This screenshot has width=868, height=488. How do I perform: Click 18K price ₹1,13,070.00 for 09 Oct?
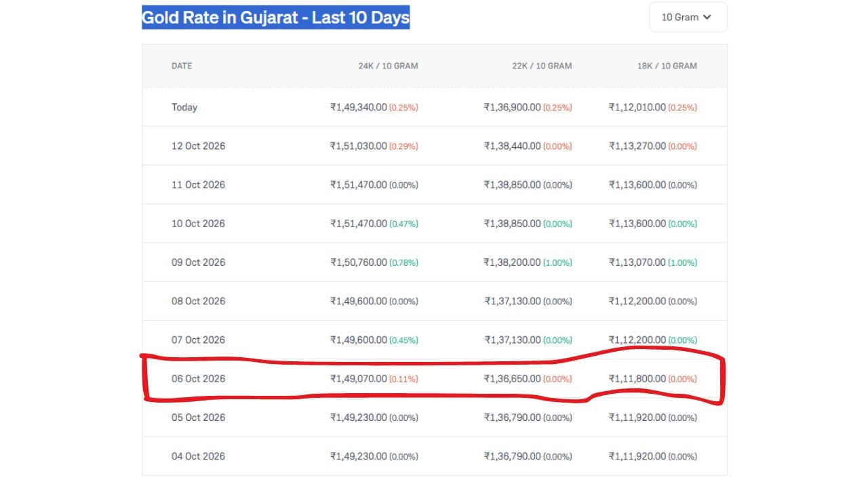point(637,262)
